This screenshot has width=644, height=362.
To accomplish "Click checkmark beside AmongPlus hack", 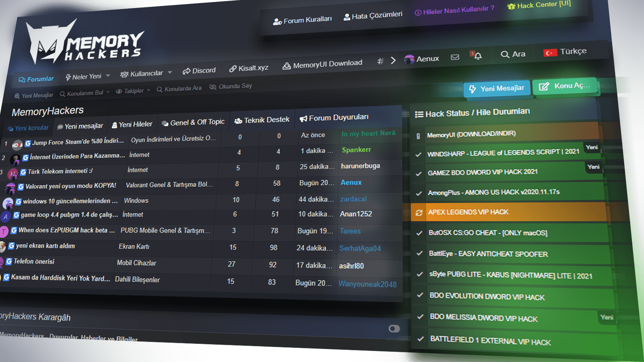I will 419,193.
